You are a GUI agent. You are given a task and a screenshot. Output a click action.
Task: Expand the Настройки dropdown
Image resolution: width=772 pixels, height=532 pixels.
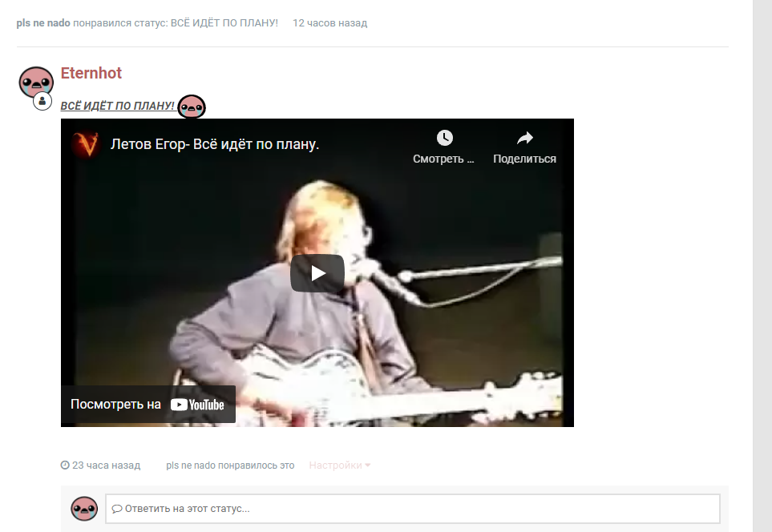point(340,465)
